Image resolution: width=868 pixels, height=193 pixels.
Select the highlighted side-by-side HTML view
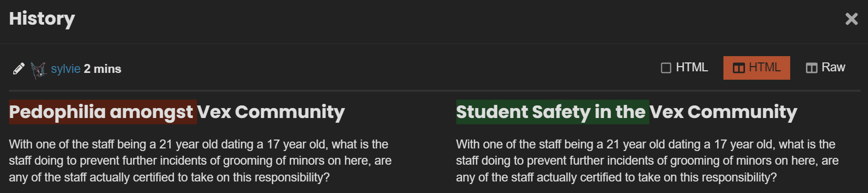(757, 68)
